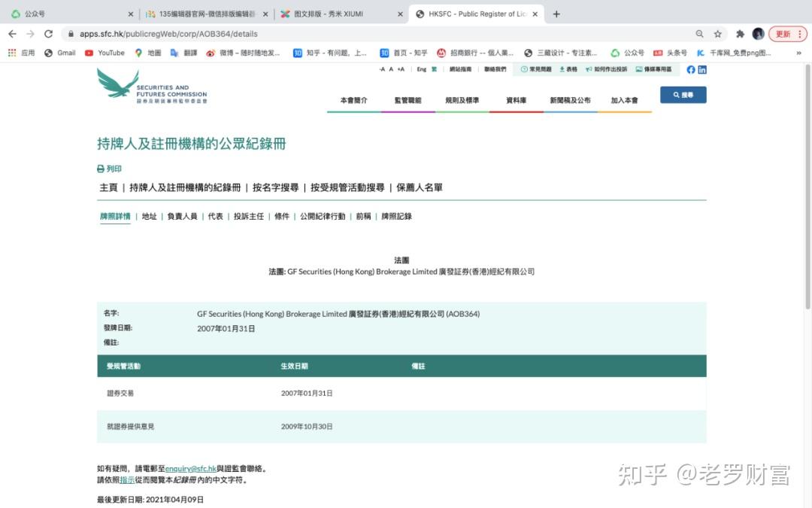Viewport: 812px width, 508px height.
Task: Open the 表格 forms link
Action: [568, 69]
